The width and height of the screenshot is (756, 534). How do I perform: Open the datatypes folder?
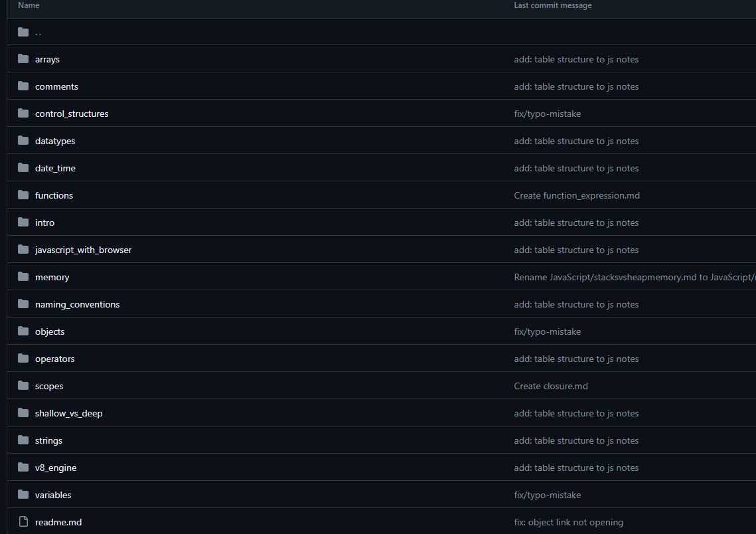point(55,141)
